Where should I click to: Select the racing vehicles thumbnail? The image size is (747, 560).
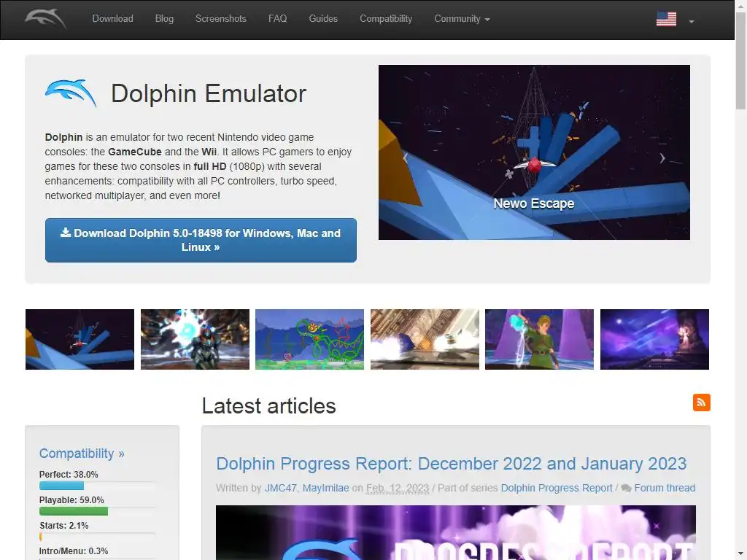[425, 339]
